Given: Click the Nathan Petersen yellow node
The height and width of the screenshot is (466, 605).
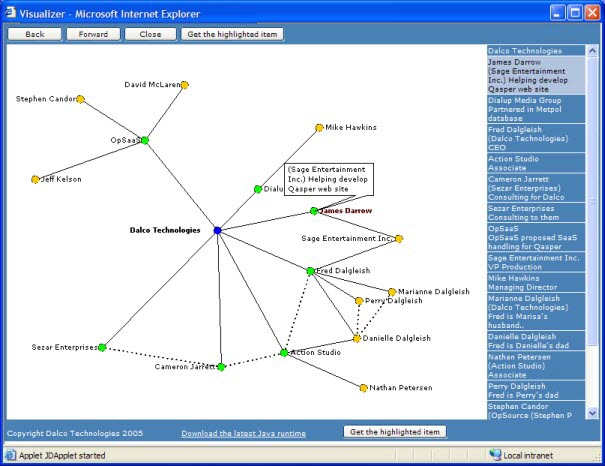Looking at the screenshot, I should (363, 388).
